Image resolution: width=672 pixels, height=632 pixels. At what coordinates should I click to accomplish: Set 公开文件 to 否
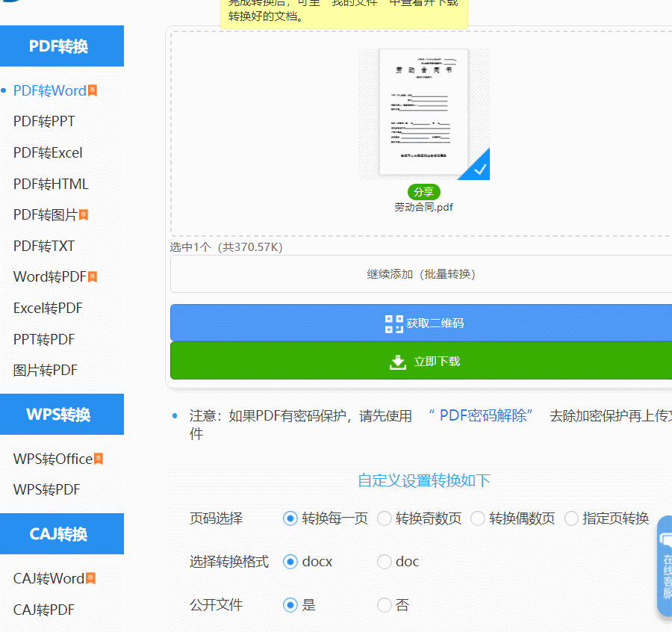[x=385, y=605]
